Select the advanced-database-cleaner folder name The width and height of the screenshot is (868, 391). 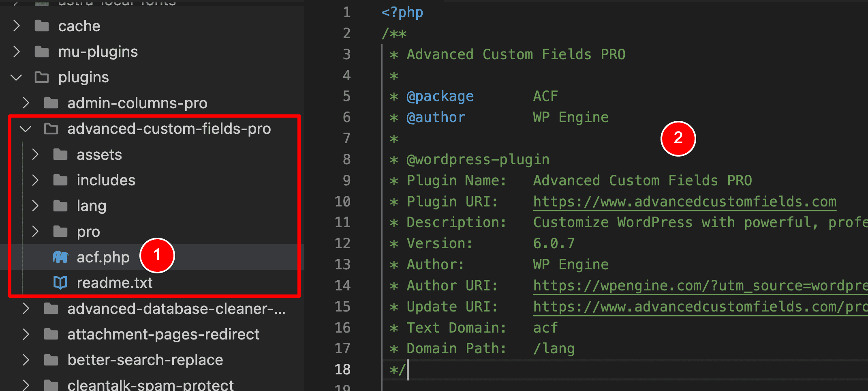pyautogui.click(x=176, y=309)
